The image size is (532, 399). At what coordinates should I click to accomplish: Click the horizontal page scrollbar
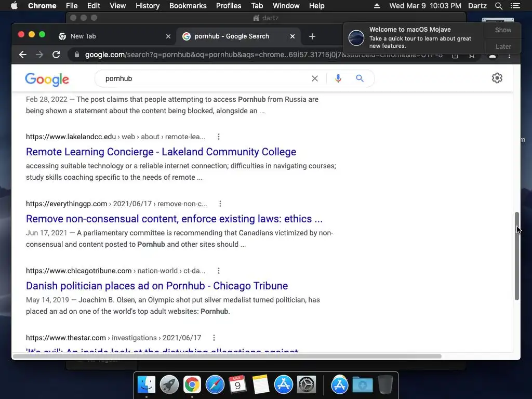228,356
